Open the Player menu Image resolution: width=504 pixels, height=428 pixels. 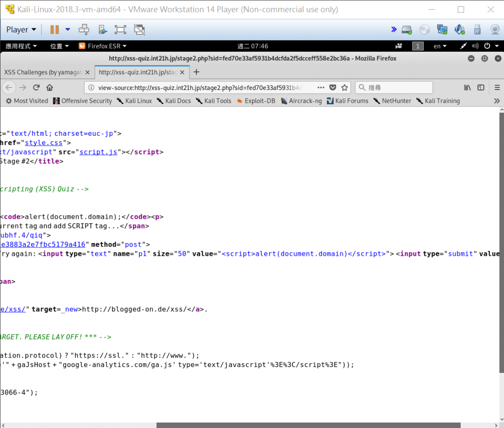click(21, 30)
